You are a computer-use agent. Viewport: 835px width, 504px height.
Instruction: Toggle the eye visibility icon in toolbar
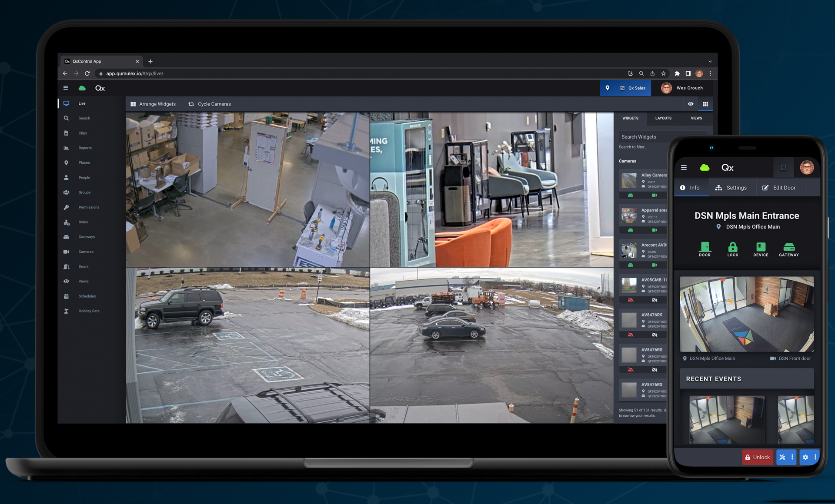coord(691,104)
